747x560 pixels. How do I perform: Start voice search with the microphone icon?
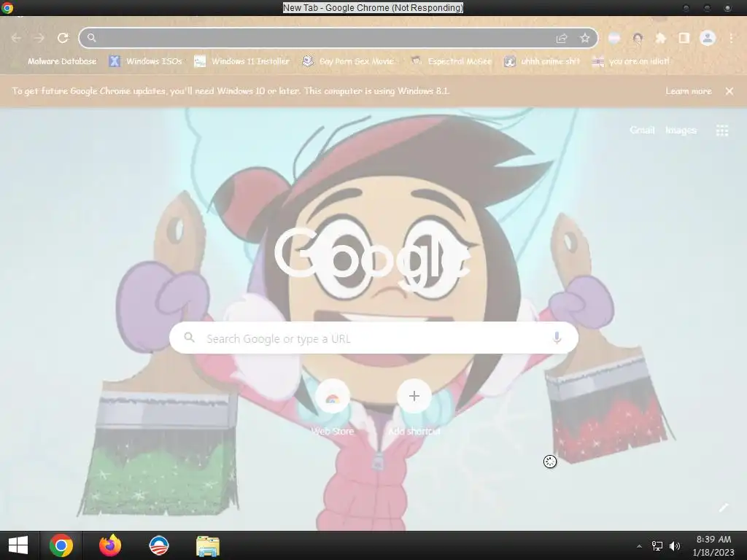click(x=557, y=338)
